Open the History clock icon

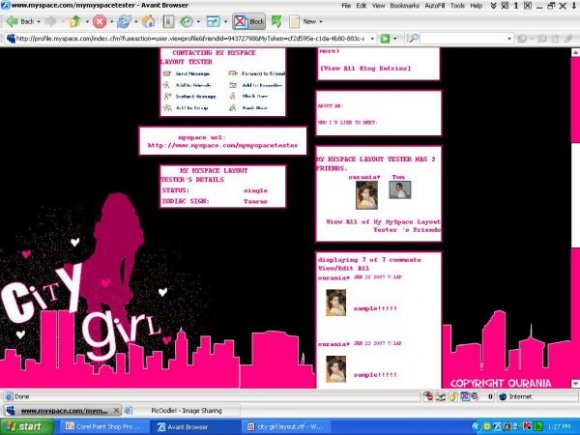[x=186, y=21]
